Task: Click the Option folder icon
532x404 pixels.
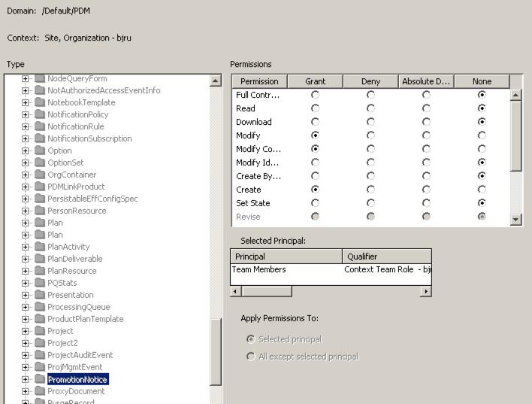Action: point(40,150)
